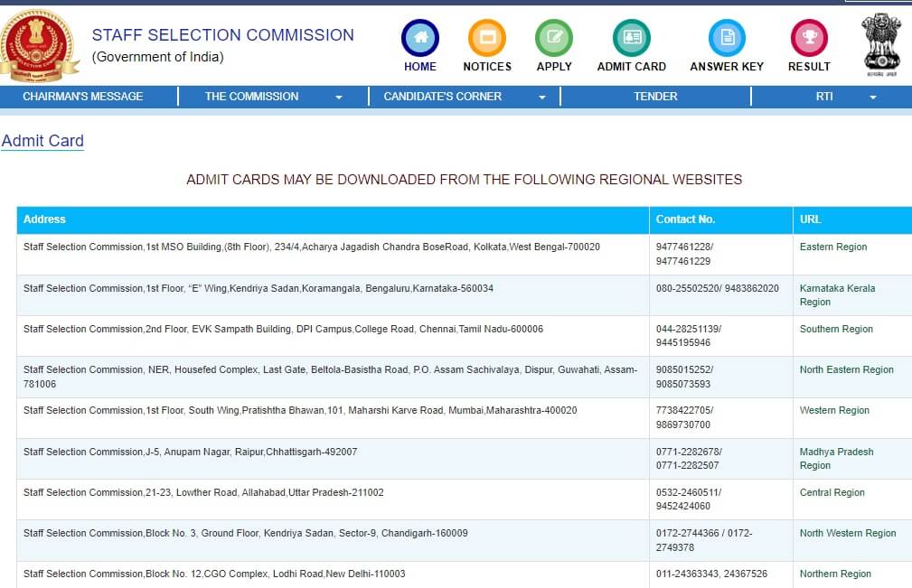Click the Answer Key document icon
The width and height of the screenshot is (912, 588).
(x=727, y=38)
